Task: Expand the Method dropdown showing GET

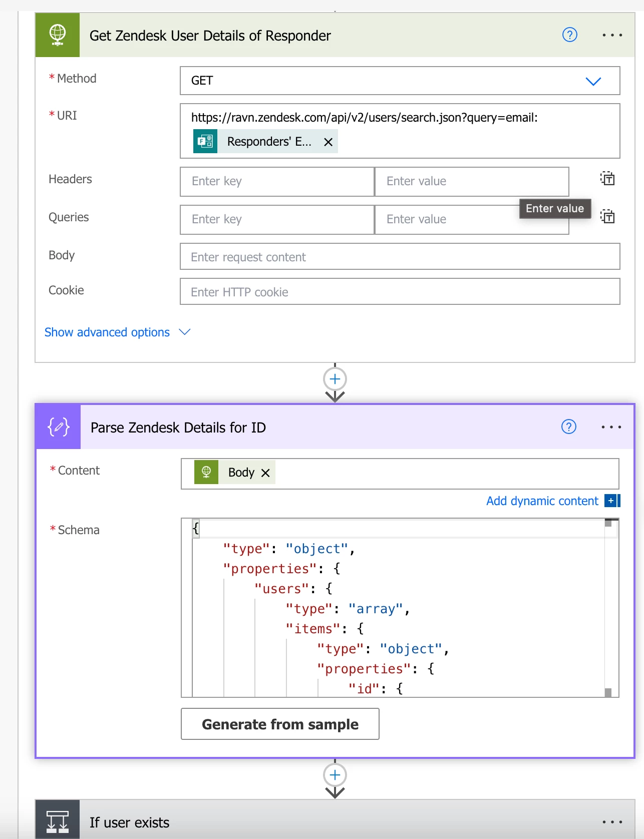Action: [593, 81]
